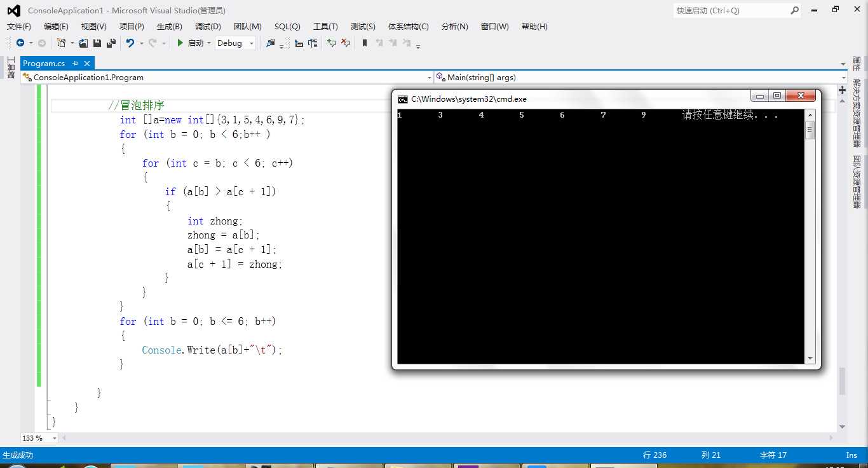Expand the Undo history dropdown arrow

pyautogui.click(x=141, y=43)
